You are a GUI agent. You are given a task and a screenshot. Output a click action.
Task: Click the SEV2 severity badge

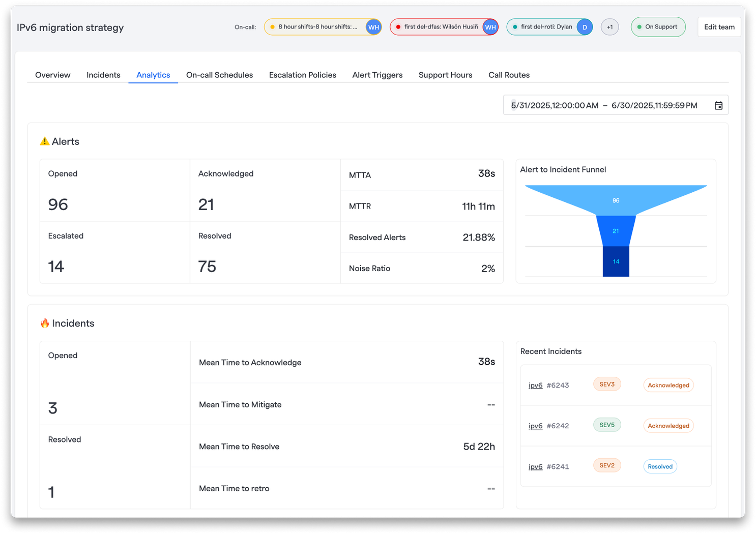point(607,465)
